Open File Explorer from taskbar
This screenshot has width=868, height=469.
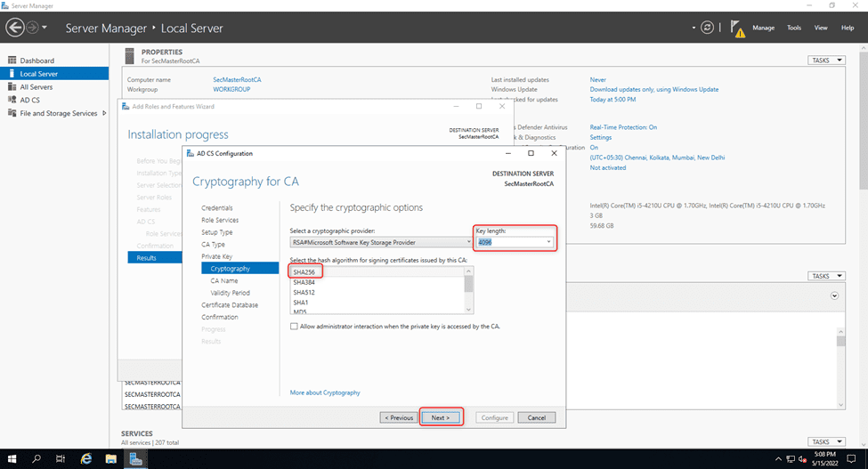point(110,459)
